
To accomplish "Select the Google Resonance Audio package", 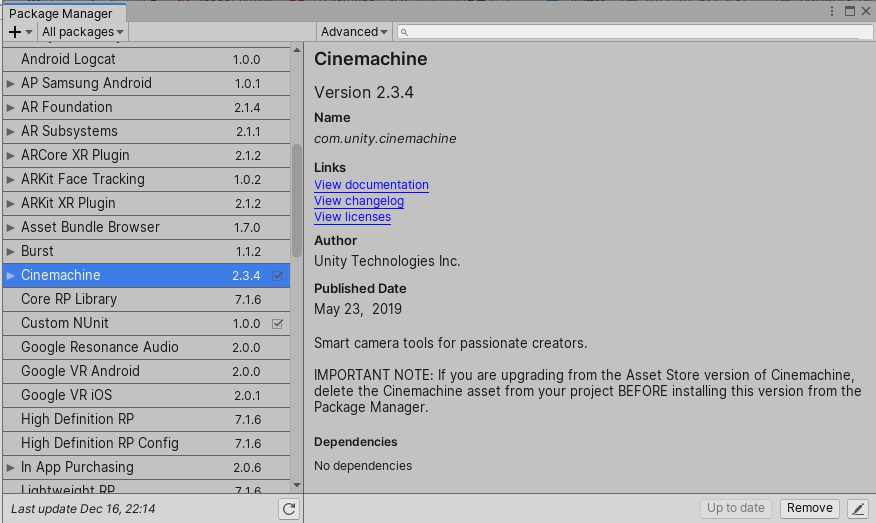I will [146, 348].
